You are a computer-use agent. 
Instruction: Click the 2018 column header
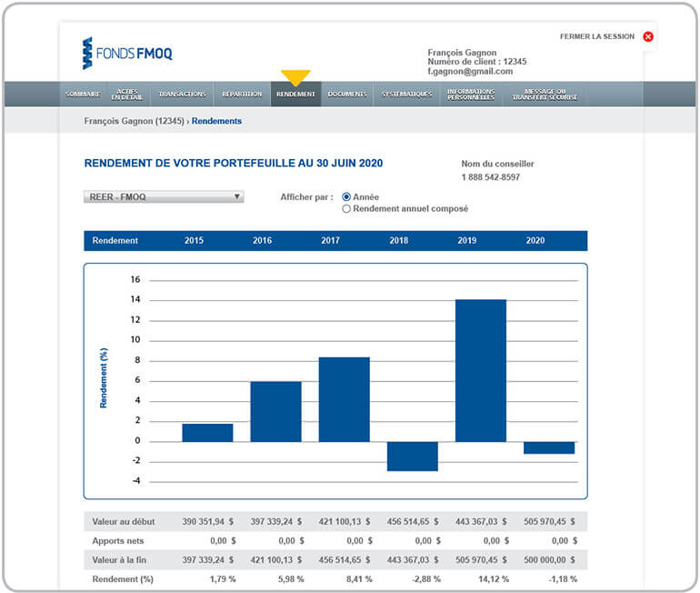[x=399, y=241]
